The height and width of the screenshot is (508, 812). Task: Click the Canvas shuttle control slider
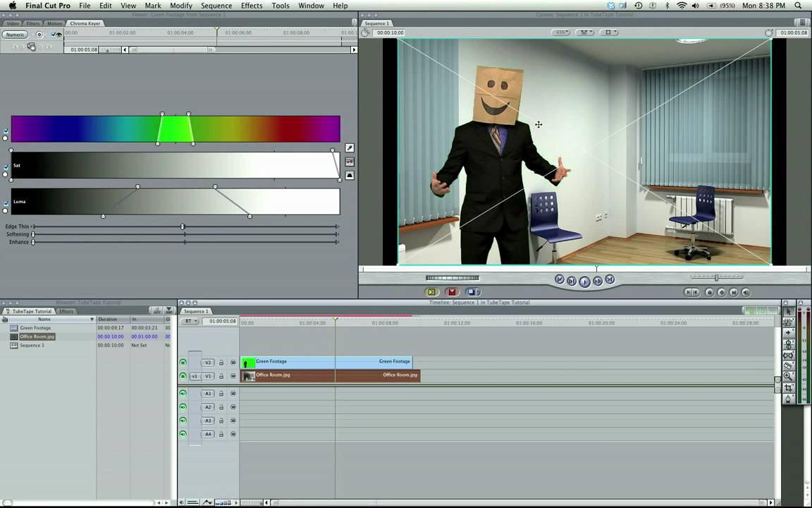pos(717,277)
